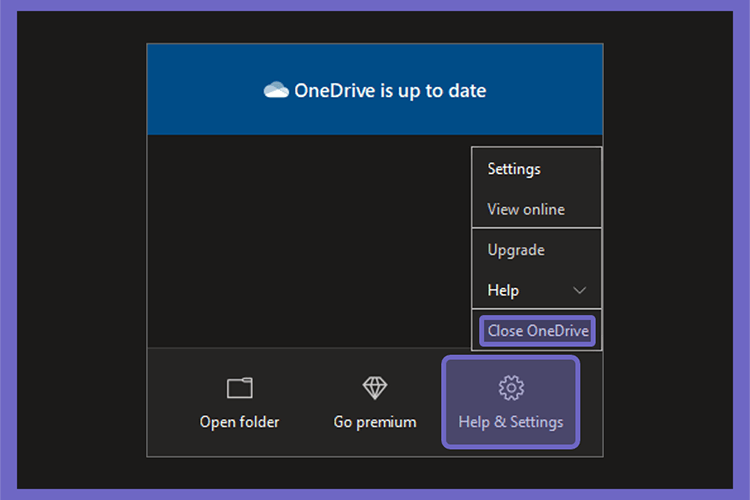Click the word "OneDrive" in header title
Screen dimensions: 750x500
tap(335, 90)
